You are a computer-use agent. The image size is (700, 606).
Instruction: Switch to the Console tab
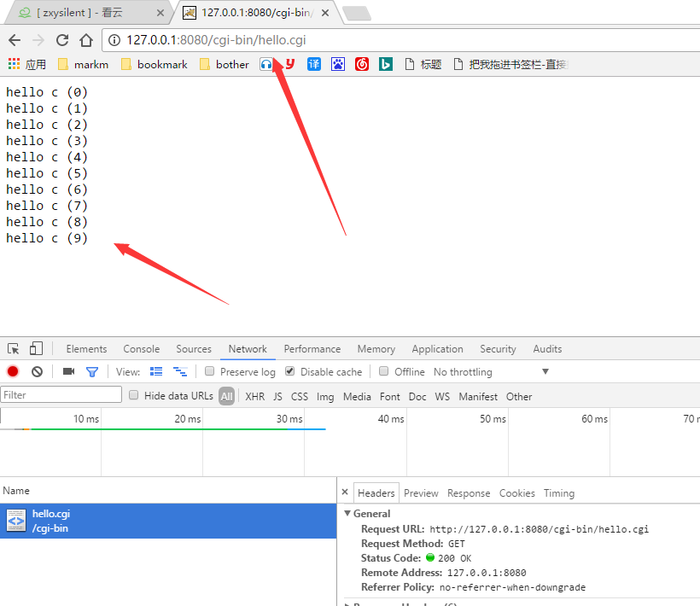[x=141, y=349]
